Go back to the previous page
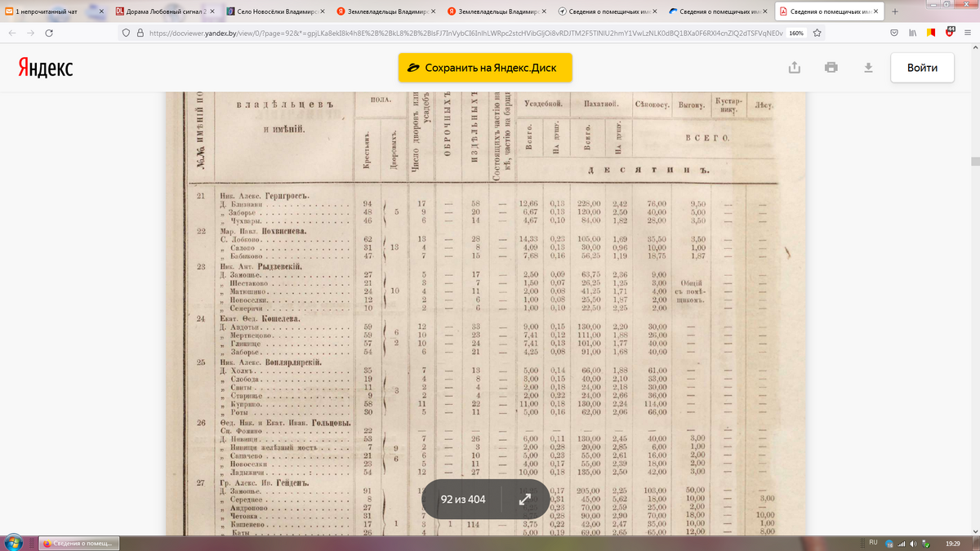This screenshot has width=980, height=551. (x=12, y=33)
